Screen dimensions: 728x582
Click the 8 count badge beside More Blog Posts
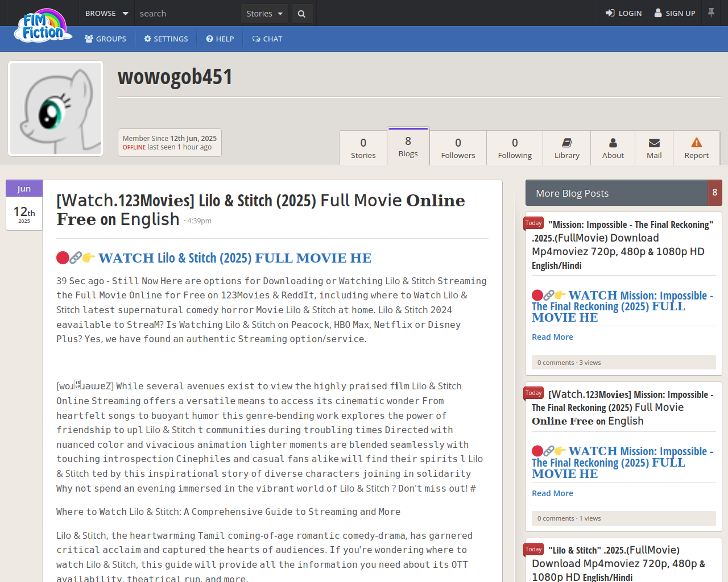click(715, 193)
